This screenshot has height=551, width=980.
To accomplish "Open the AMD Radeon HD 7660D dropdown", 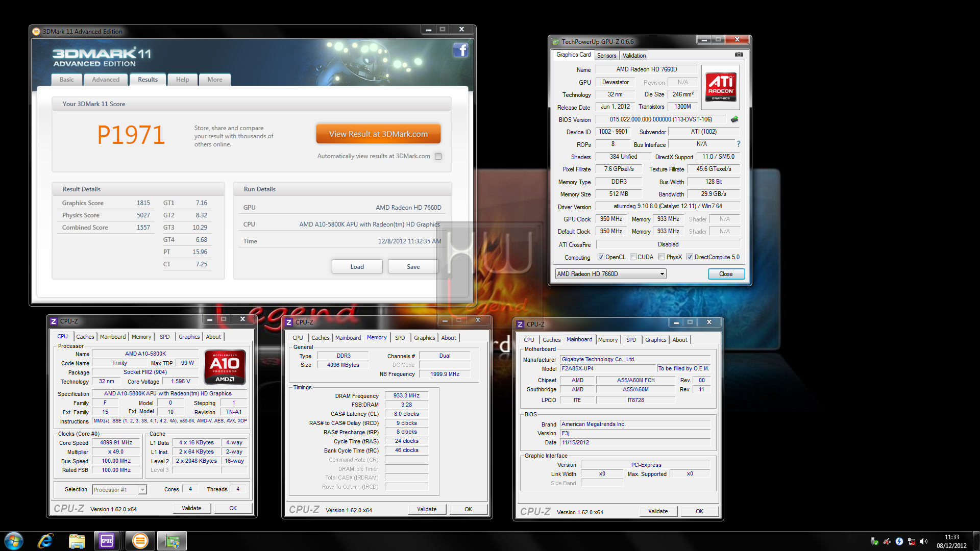I will [x=610, y=274].
